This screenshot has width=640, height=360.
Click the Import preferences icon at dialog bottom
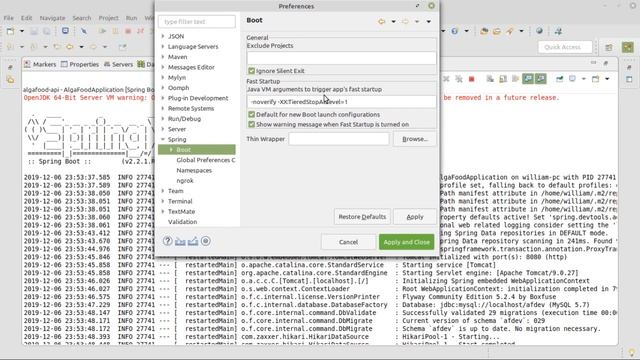tap(180, 241)
